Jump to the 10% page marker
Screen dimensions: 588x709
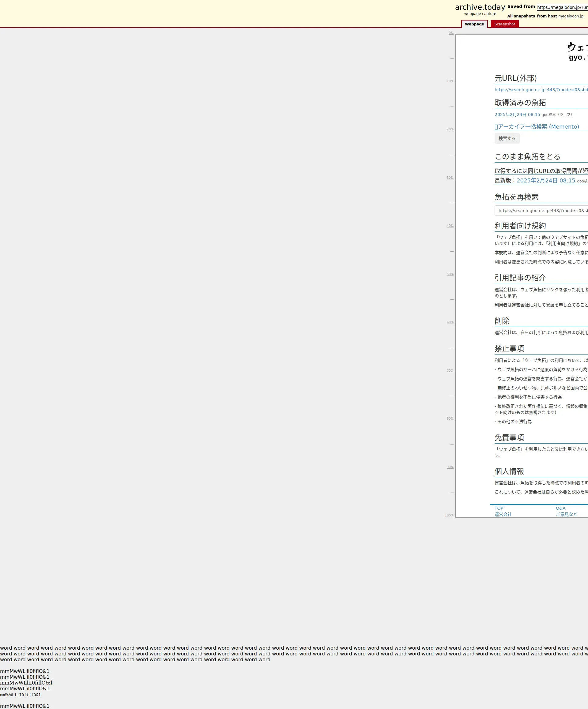[x=450, y=81]
